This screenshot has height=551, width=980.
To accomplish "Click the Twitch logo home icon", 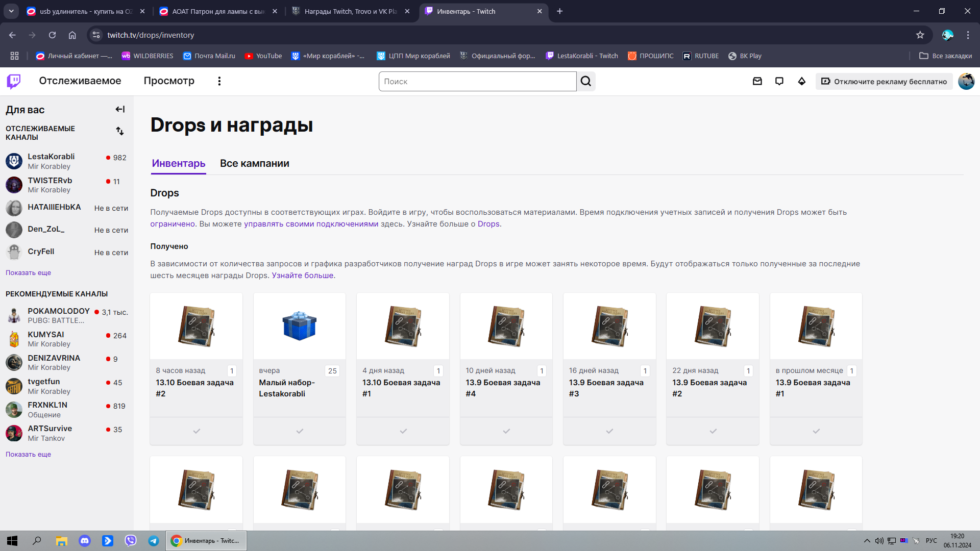I will [14, 81].
